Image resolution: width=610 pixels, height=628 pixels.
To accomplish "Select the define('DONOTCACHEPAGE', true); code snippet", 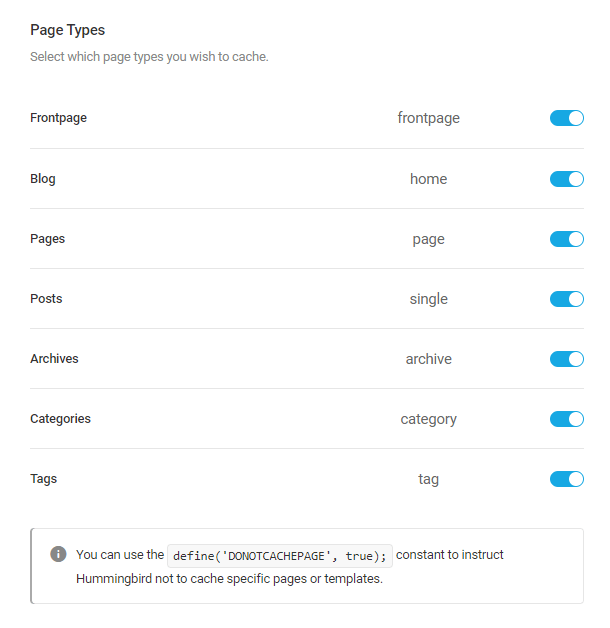I will (x=280, y=556).
